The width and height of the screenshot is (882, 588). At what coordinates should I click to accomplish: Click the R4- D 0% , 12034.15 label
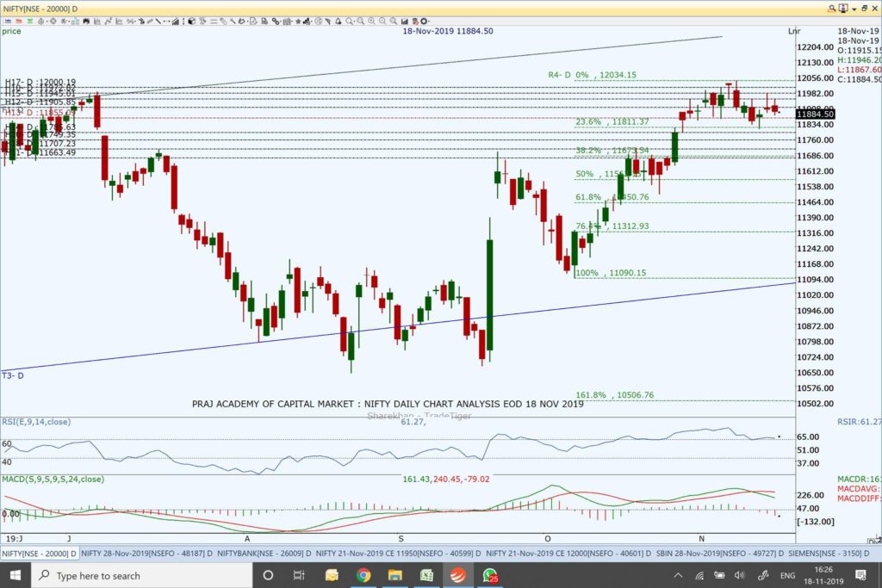click(x=593, y=75)
